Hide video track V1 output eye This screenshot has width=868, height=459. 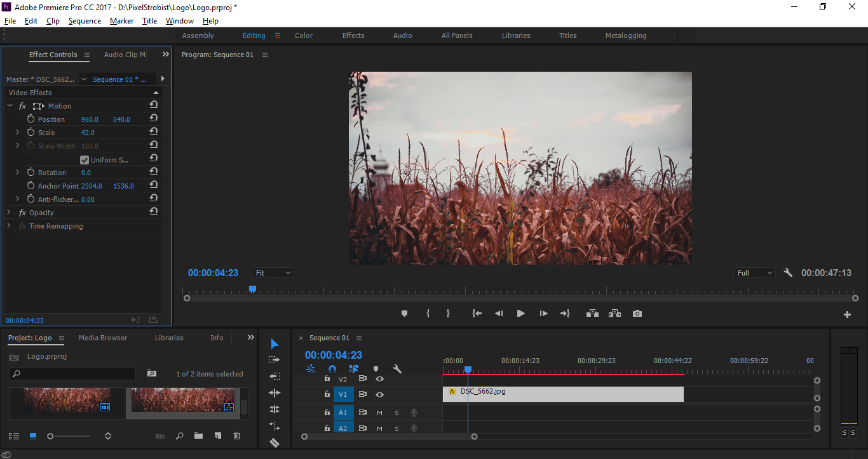pyautogui.click(x=380, y=395)
